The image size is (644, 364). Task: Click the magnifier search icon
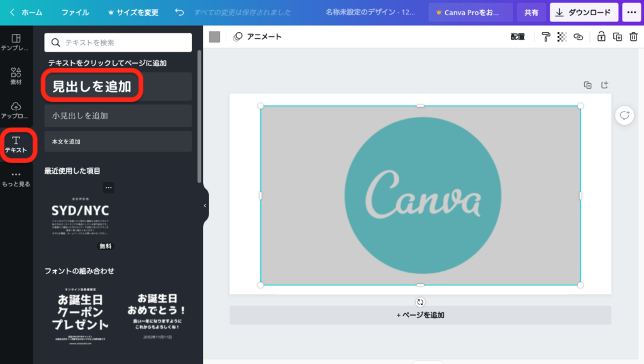pos(55,42)
